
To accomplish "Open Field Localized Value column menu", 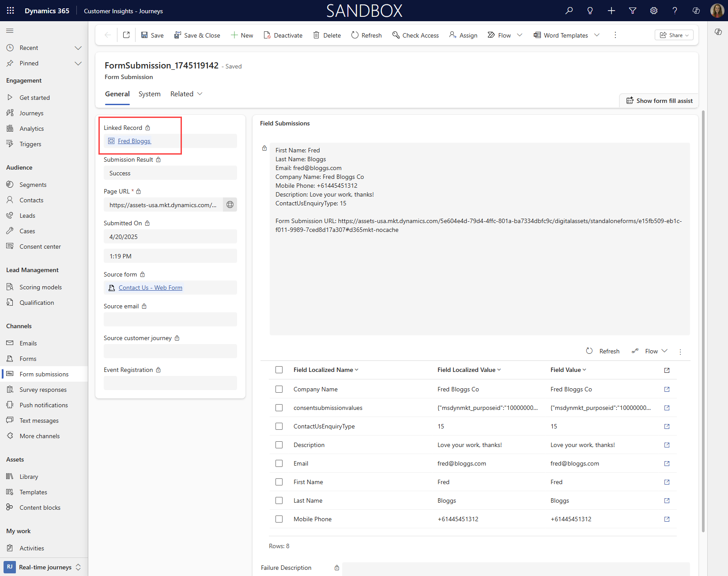I will pos(469,370).
